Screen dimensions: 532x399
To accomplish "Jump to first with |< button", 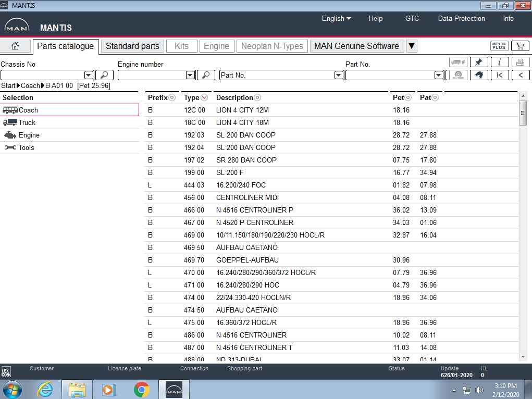I will click(499, 75).
